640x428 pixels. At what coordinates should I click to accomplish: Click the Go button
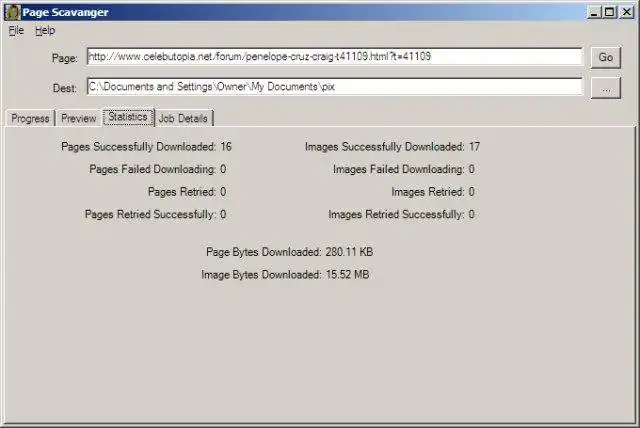coord(606,57)
